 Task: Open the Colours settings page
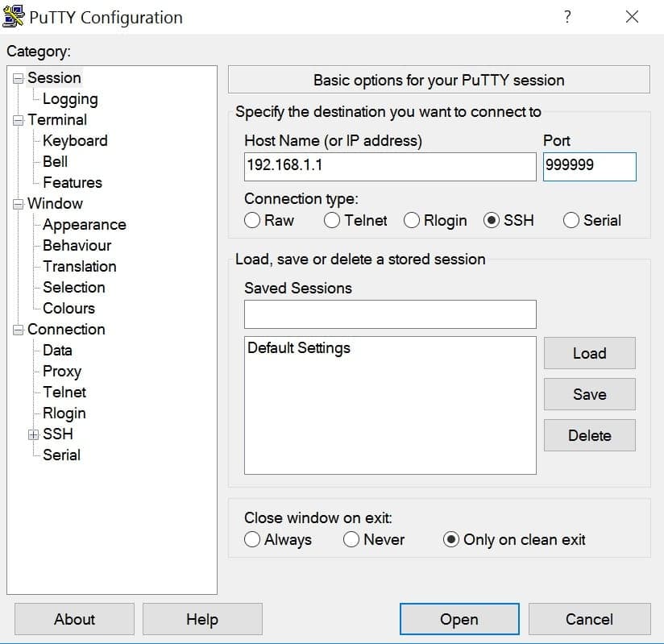(x=68, y=308)
